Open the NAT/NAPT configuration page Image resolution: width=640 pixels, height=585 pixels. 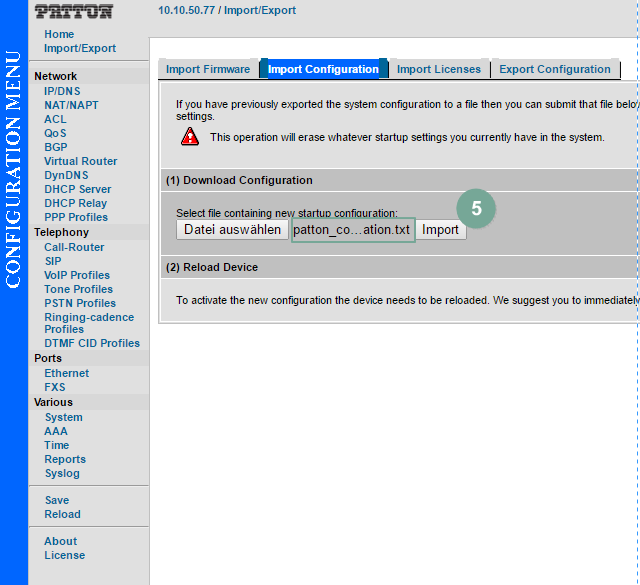click(x=71, y=105)
